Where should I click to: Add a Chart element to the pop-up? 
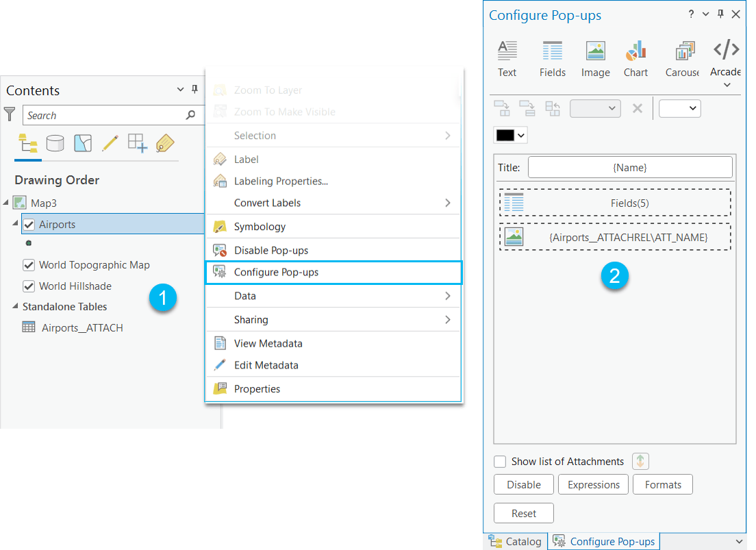click(635, 58)
